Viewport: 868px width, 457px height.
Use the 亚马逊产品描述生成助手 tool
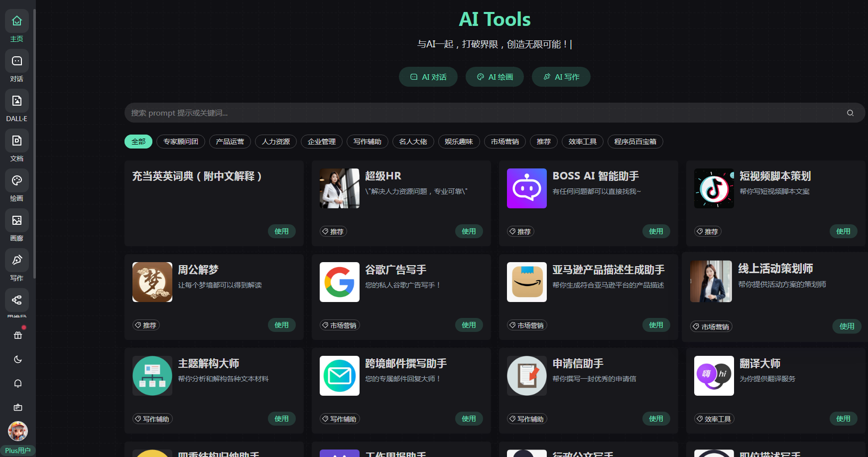coord(656,325)
